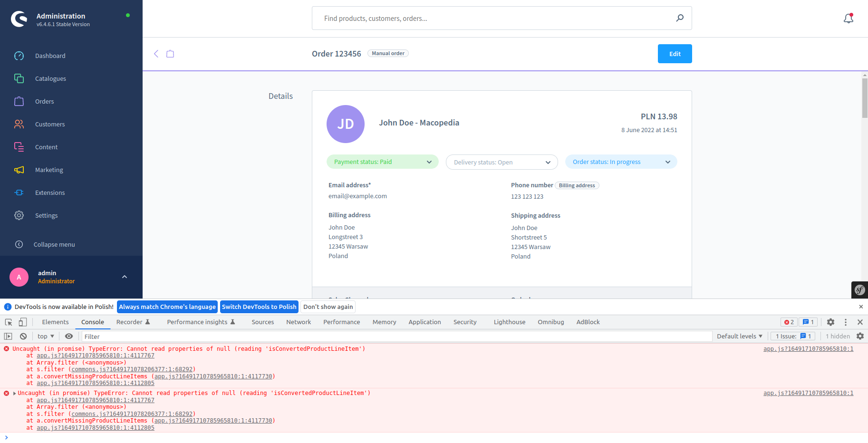
Task: Click the page vertical scrollbar
Action: 865,97
